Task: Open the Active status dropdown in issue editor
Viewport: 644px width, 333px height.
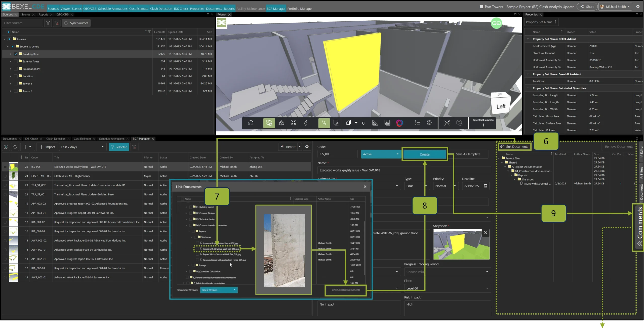Action: pos(381,154)
